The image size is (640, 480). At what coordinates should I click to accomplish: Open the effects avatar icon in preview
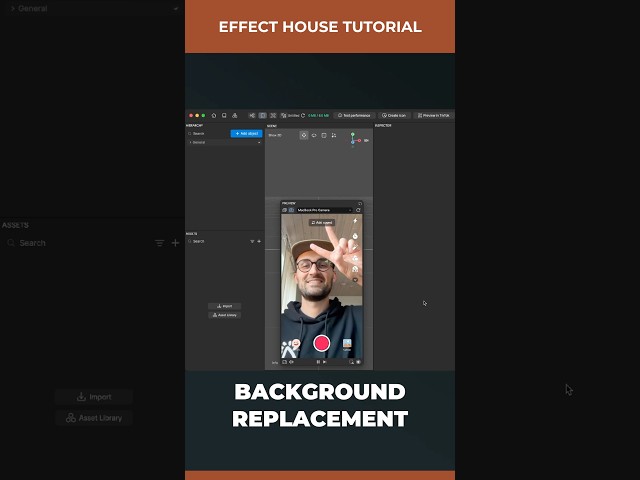297,344
